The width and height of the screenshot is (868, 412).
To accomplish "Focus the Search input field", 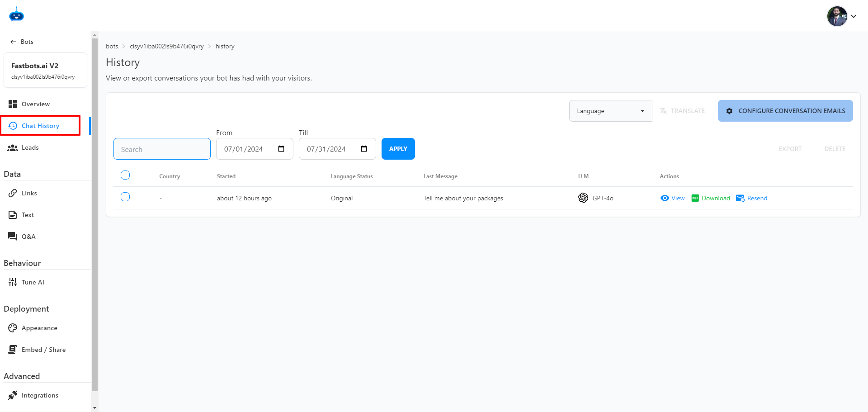I will (x=162, y=149).
